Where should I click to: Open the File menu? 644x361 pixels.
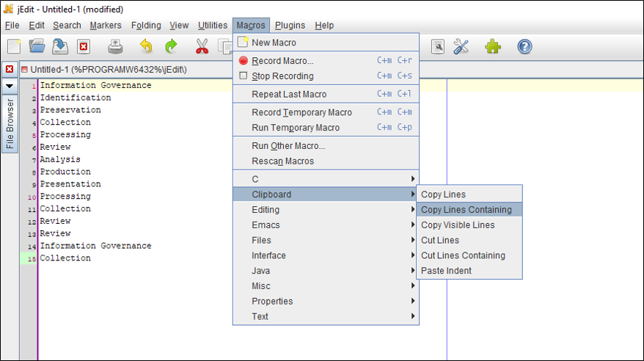12,26
